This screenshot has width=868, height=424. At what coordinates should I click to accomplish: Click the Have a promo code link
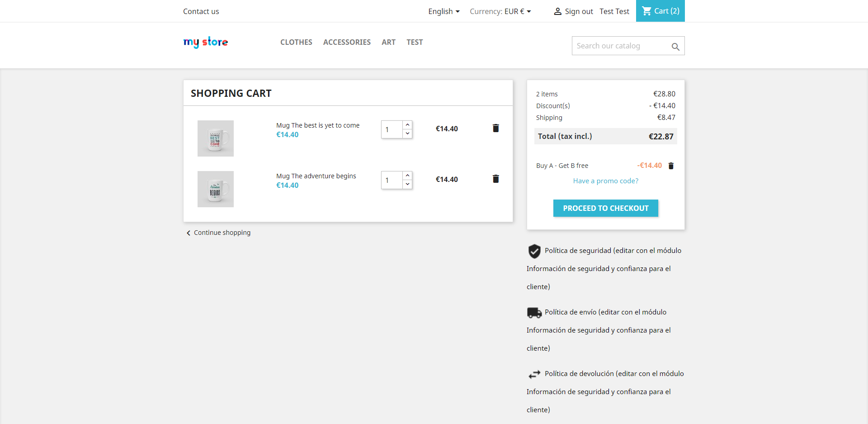click(605, 181)
